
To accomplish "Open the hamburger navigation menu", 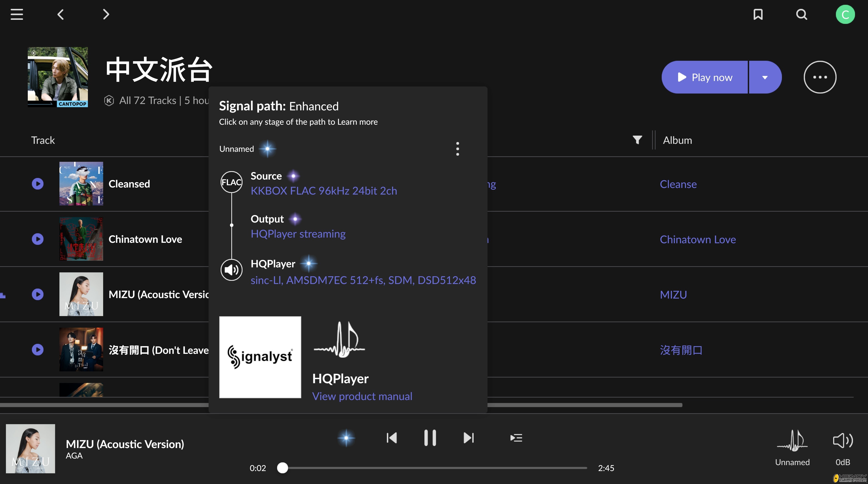I will click(x=17, y=14).
